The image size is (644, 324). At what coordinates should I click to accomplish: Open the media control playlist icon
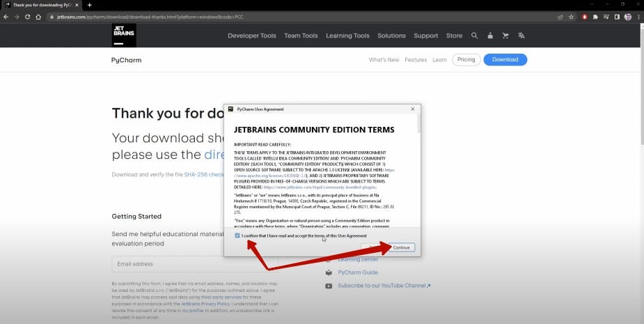(x=606, y=17)
